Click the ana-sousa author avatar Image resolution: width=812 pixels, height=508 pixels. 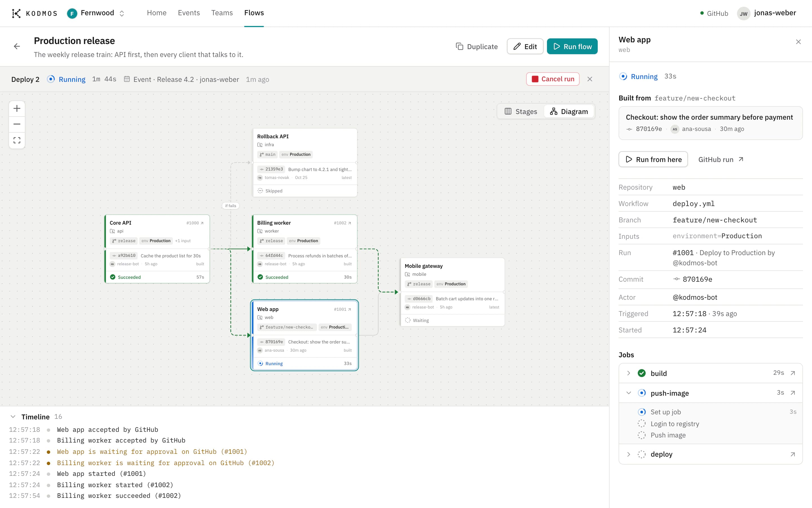[x=675, y=129]
